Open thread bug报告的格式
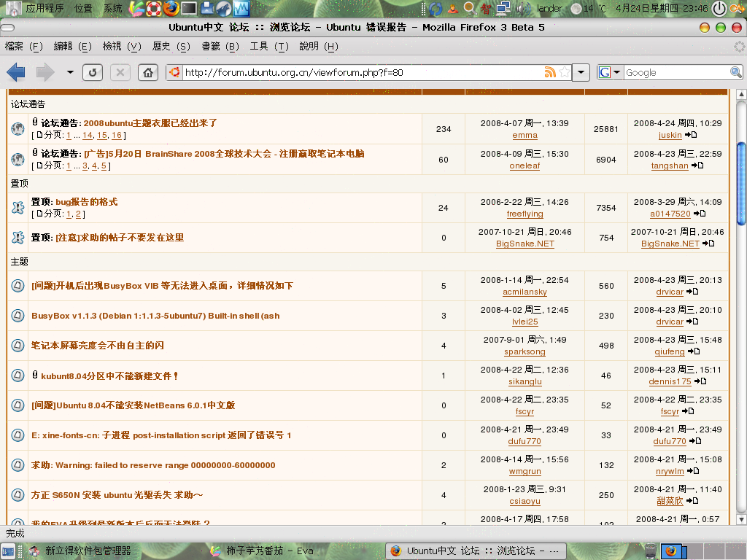Viewport: 747px width, 560px height. click(86, 202)
